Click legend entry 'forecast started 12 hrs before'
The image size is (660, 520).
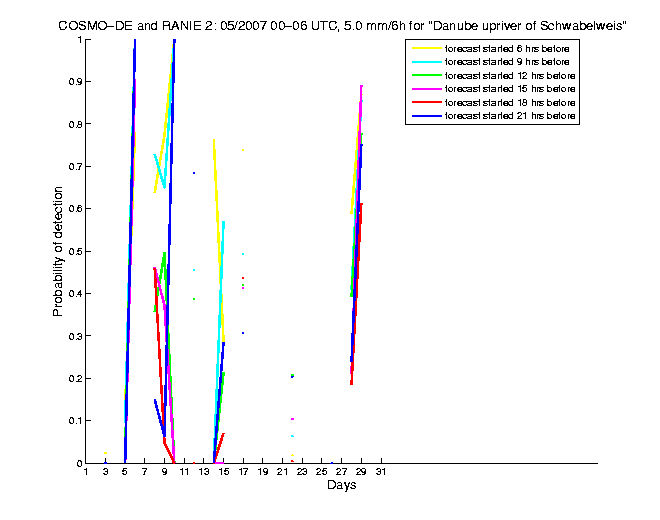(510, 75)
